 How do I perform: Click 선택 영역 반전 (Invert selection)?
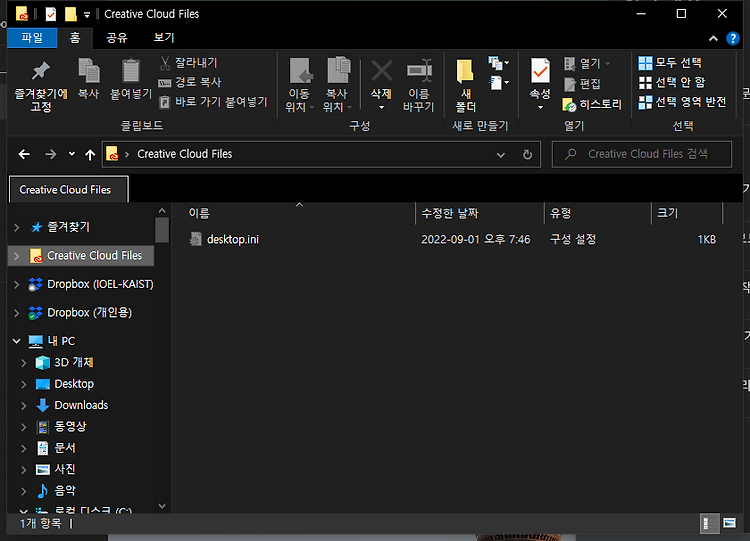tap(683, 102)
